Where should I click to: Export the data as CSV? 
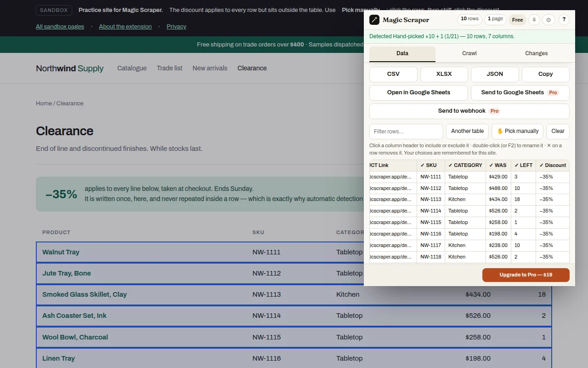pos(393,74)
